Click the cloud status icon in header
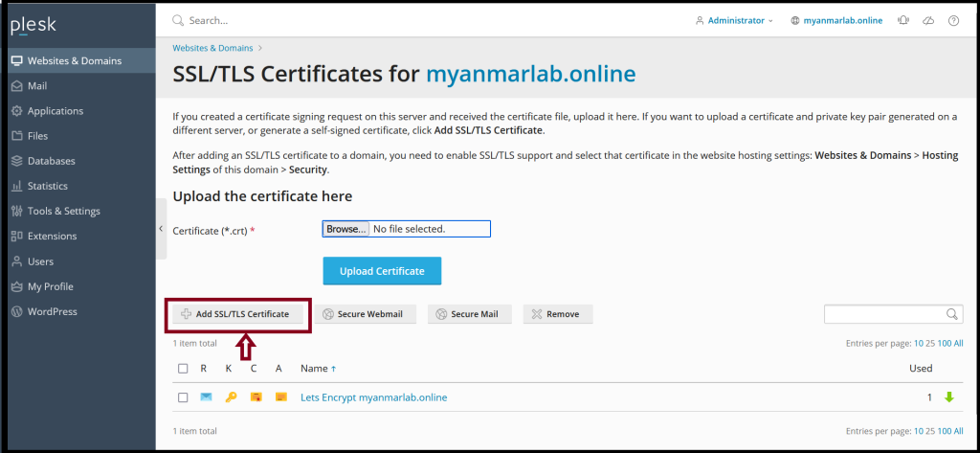980x453 pixels. pyautogui.click(x=928, y=21)
